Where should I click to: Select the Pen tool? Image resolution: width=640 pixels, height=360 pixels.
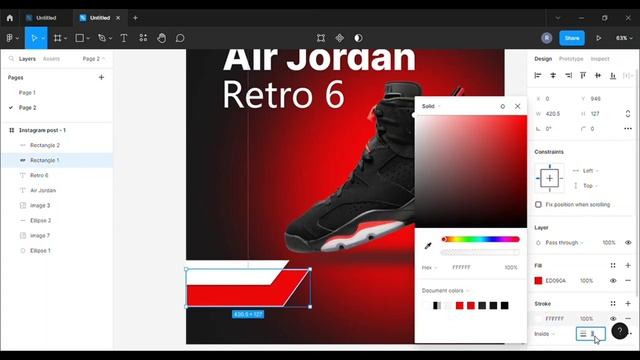coord(102,38)
